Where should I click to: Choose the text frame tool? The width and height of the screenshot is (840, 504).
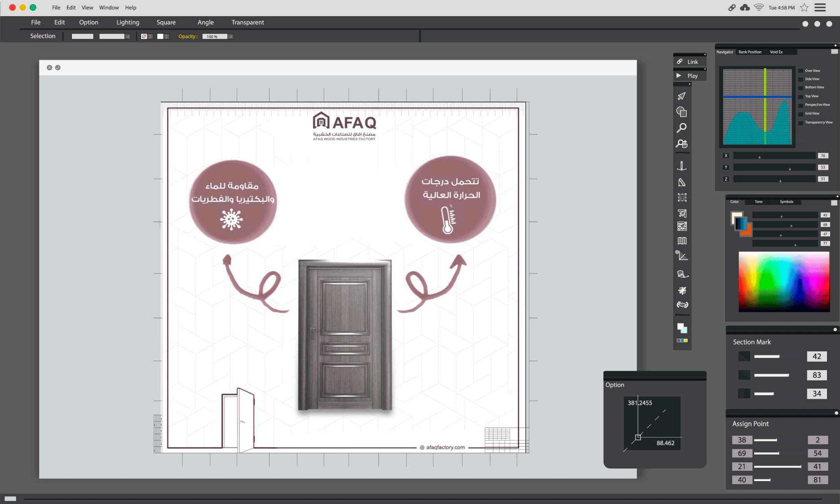682,198
